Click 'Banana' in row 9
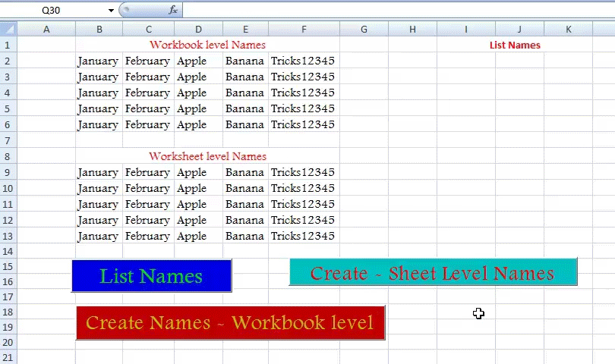The width and height of the screenshot is (615, 364). (x=244, y=172)
